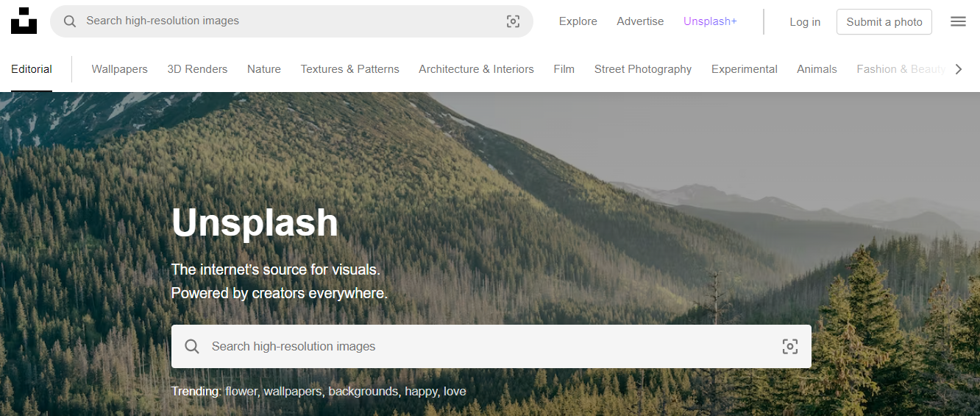Screen dimensions: 980x416
Task: Open visual search in top search bar
Action: click(514, 21)
